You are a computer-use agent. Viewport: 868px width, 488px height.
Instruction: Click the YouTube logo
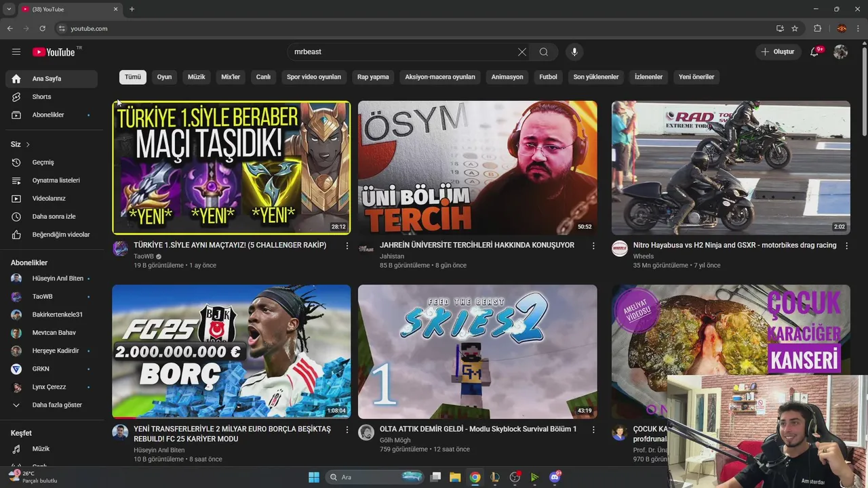click(x=54, y=52)
